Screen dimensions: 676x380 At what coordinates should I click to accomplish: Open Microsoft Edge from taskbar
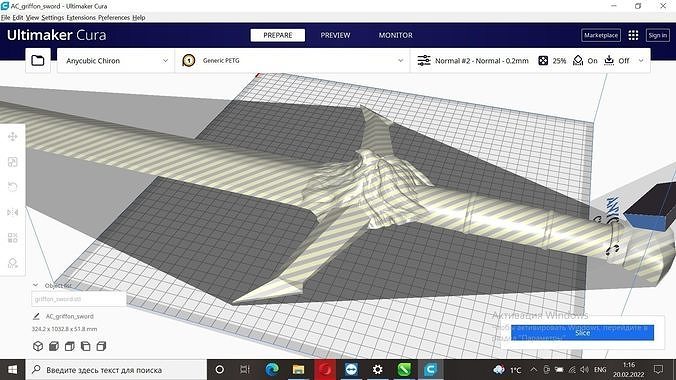click(x=272, y=370)
